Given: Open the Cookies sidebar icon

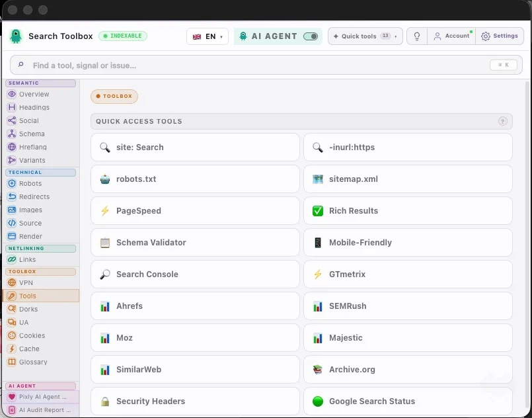Looking at the screenshot, I should [12, 335].
